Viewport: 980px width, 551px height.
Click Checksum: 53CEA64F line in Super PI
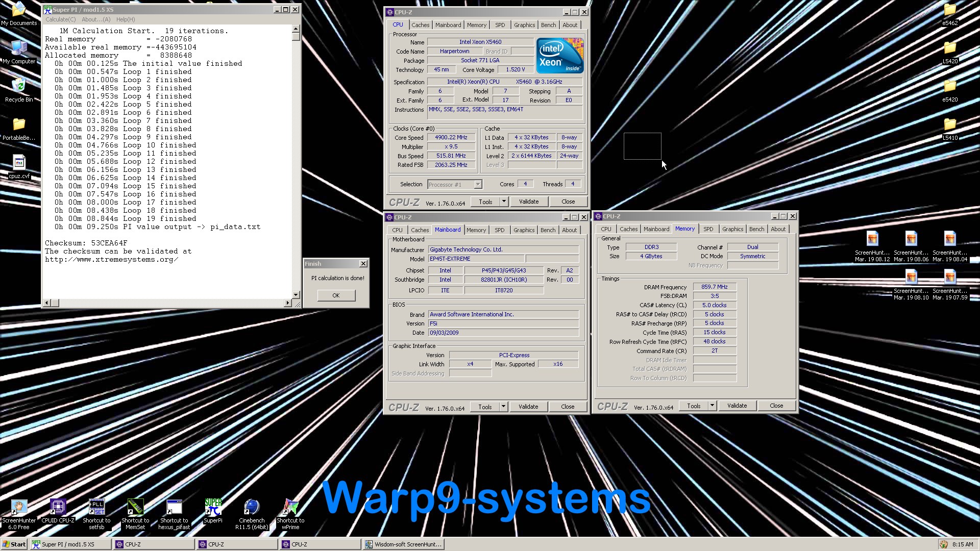pos(86,243)
